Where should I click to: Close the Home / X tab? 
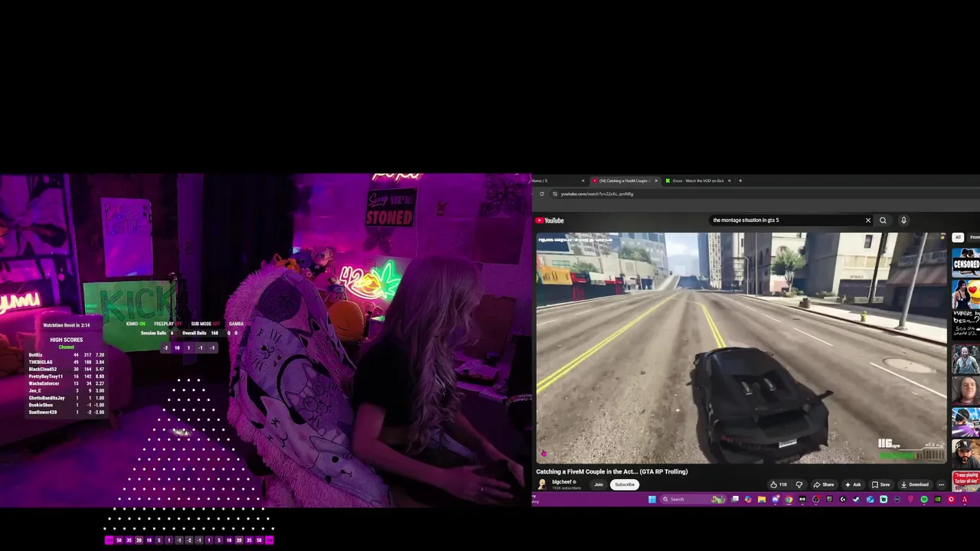point(583,181)
